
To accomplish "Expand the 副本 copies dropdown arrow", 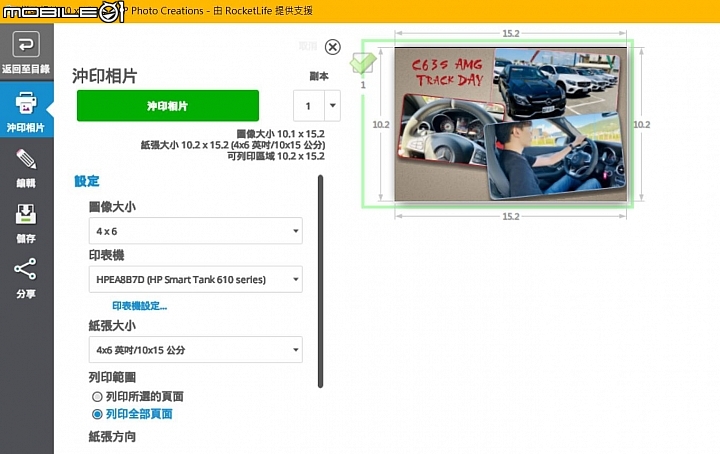I will pyautogui.click(x=332, y=106).
